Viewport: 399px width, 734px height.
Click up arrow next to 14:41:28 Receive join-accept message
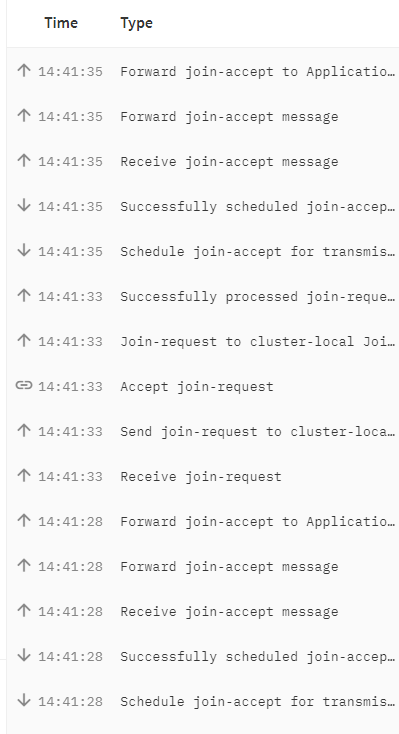pos(24,610)
